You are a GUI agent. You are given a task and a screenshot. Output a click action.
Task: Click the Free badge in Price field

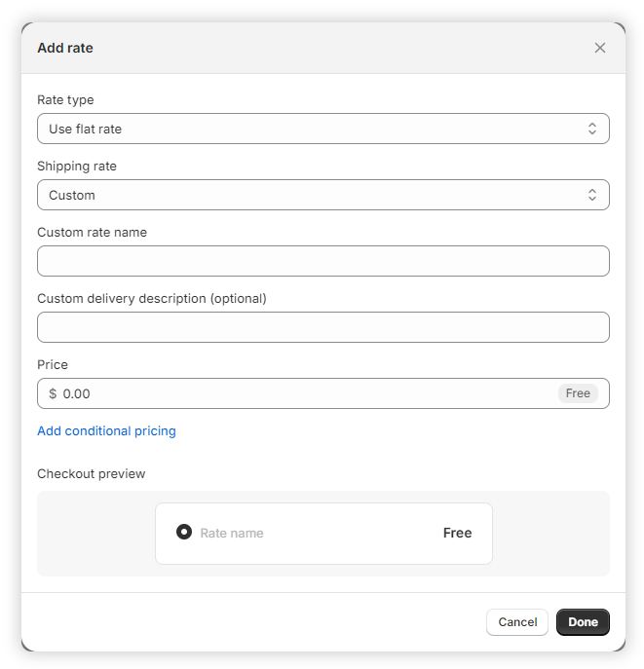[578, 393]
